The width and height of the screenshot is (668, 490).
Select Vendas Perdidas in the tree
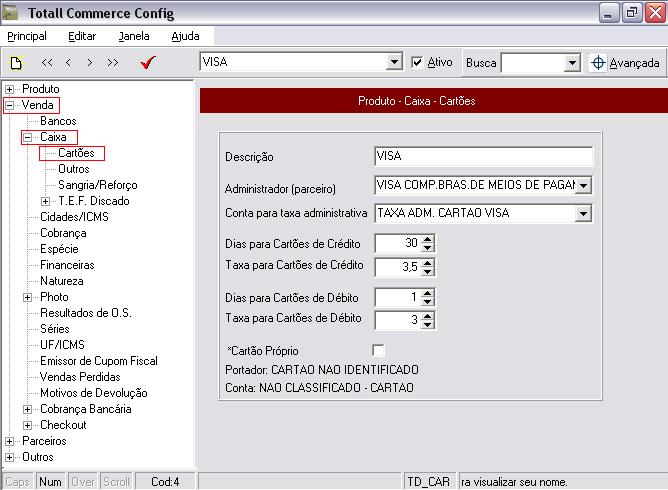(80, 377)
